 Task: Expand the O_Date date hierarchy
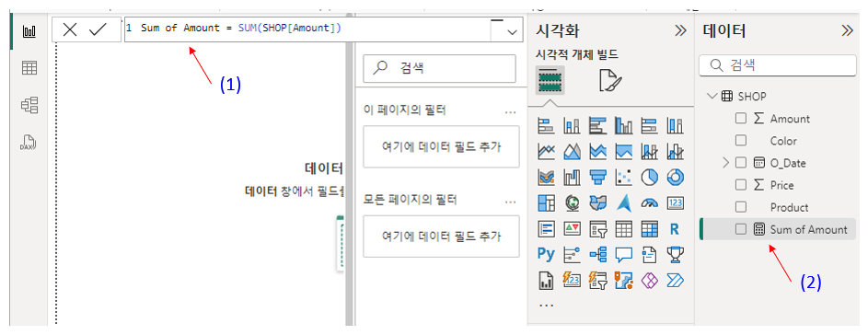tap(726, 163)
